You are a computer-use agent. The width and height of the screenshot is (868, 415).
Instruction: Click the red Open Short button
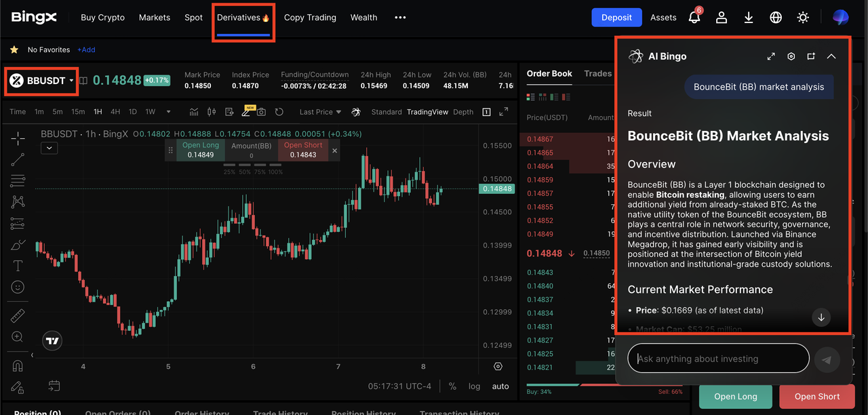[x=816, y=397]
